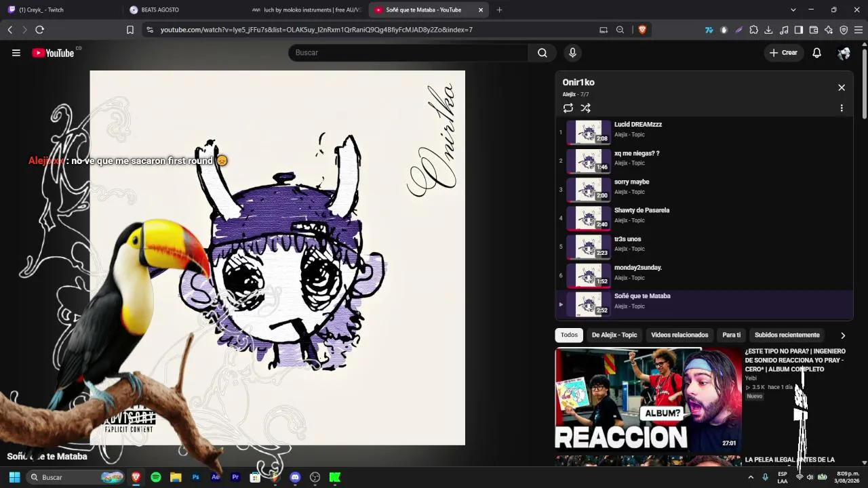Open Discord from the taskbar
The width and height of the screenshot is (868, 488).
295,477
